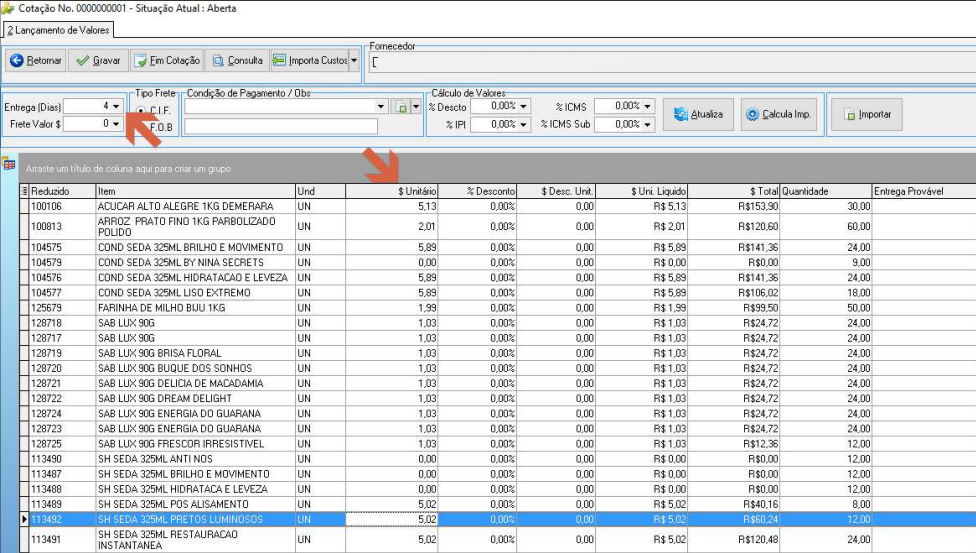The height and width of the screenshot is (553, 976).
Task: Sort by the Entrega Provável column header
Action: pyautogui.click(x=924, y=191)
